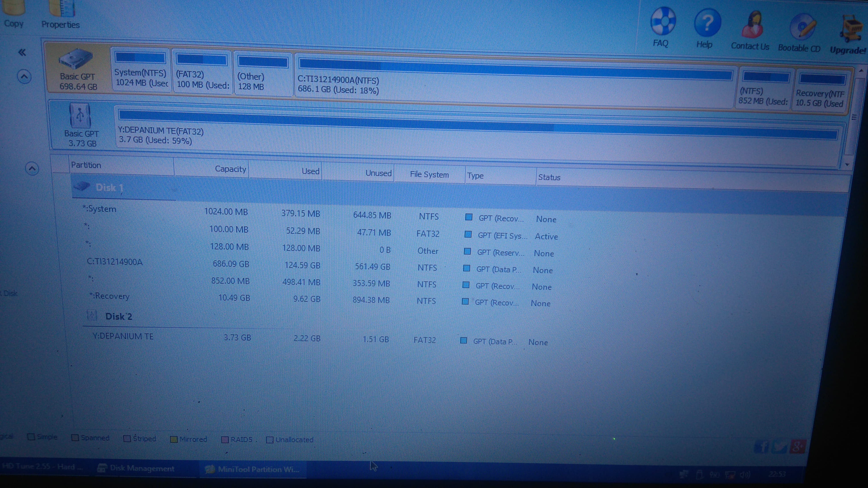
Task: Open the Facebook share icon
Action: click(761, 447)
